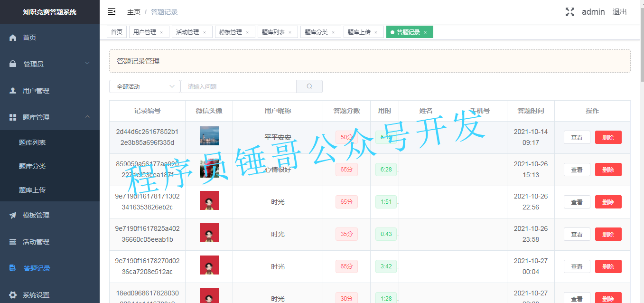Image resolution: width=644 pixels, height=303 pixels.
Task: Click the 0:43 time tag
Action: 386,234
